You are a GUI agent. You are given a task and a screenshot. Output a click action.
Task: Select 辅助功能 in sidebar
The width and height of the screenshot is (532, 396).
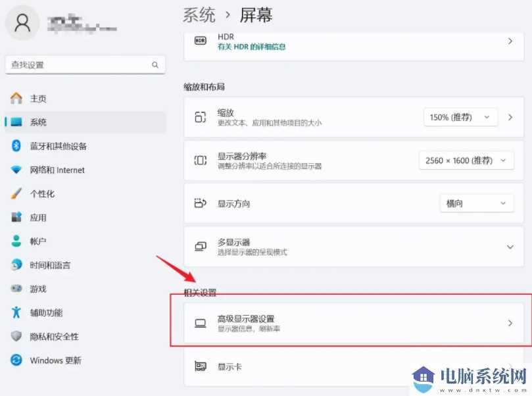[43, 312]
